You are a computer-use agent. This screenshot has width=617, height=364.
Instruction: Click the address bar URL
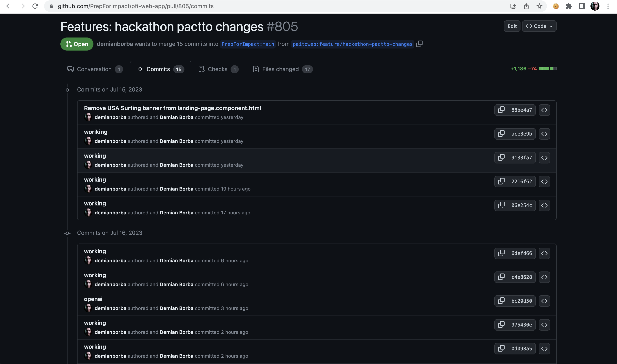(x=135, y=6)
